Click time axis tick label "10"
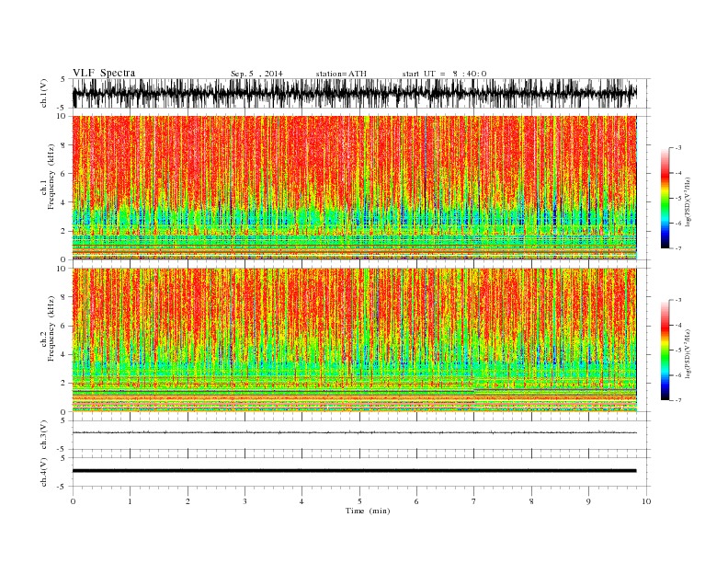Image resolution: width=728 pixels, height=563 pixels. point(646,501)
